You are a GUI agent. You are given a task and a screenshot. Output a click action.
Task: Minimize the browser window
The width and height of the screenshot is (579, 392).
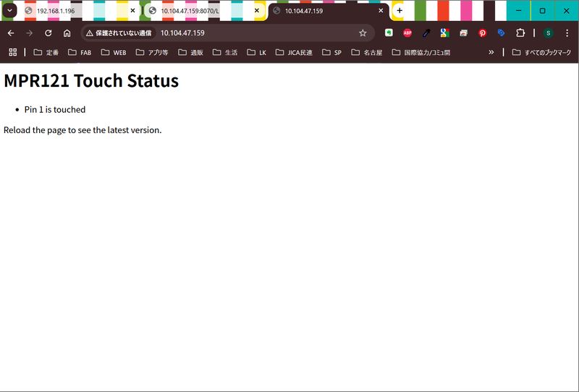click(x=518, y=11)
